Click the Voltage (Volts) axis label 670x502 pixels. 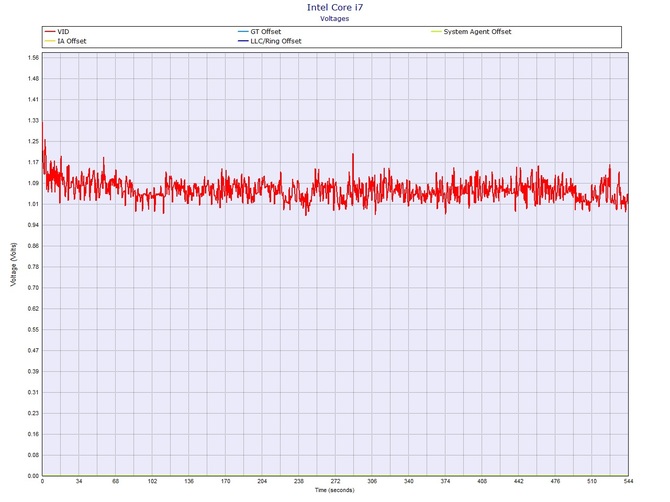(14, 264)
